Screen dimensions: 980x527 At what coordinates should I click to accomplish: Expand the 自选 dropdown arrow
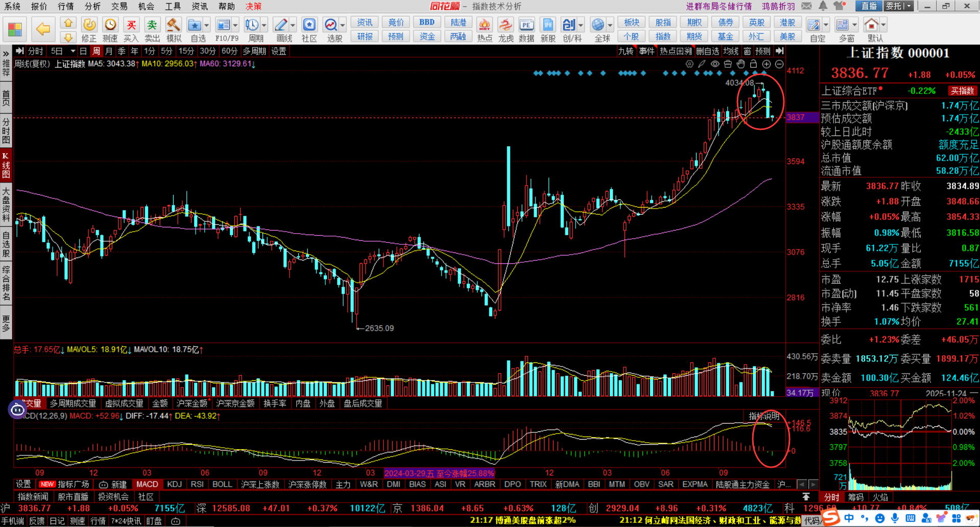[207, 25]
